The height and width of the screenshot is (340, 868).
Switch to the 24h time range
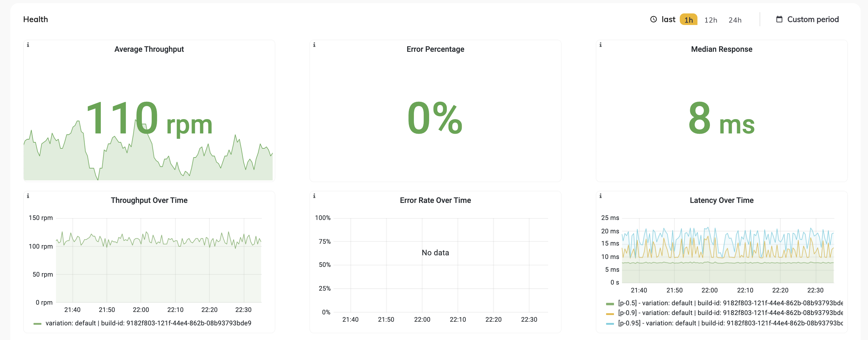pyautogui.click(x=735, y=20)
